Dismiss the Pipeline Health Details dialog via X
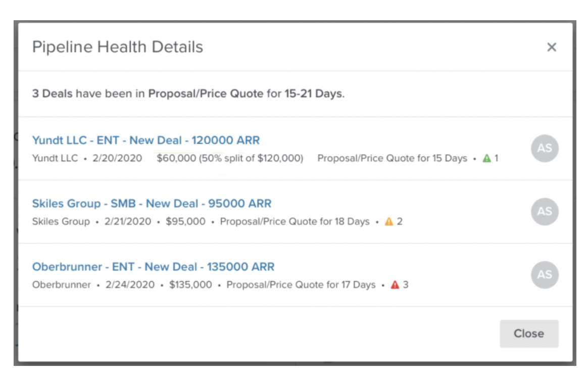This screenshot has height=374, width=588. tap(551, 46)
